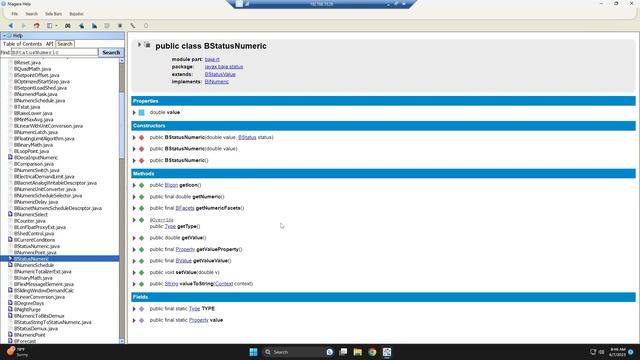Click the small black square toolbar icon

click(120, 26)
